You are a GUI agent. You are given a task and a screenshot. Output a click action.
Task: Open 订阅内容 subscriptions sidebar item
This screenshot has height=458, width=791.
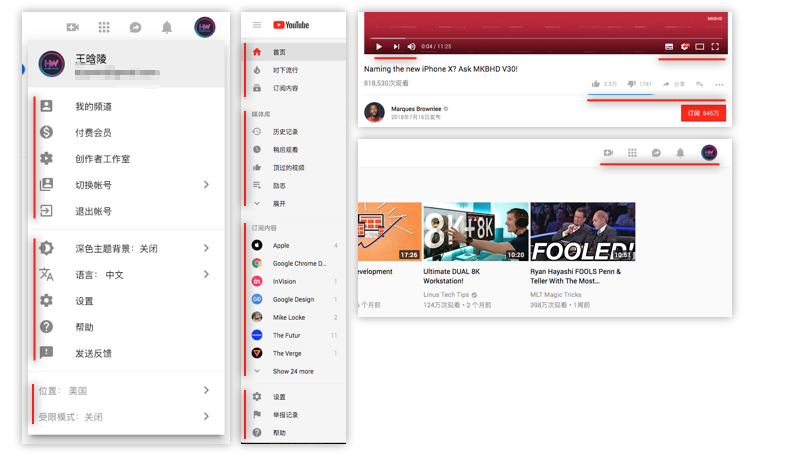(294, 88)
